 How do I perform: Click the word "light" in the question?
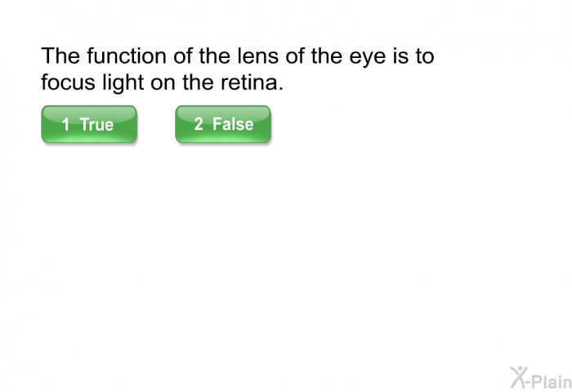point(121,82)
